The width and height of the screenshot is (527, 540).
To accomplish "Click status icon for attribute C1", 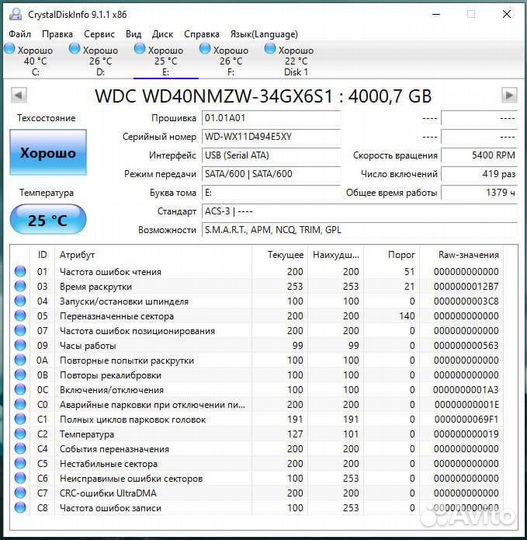I will pyautogui.click(x=20, y=419).
